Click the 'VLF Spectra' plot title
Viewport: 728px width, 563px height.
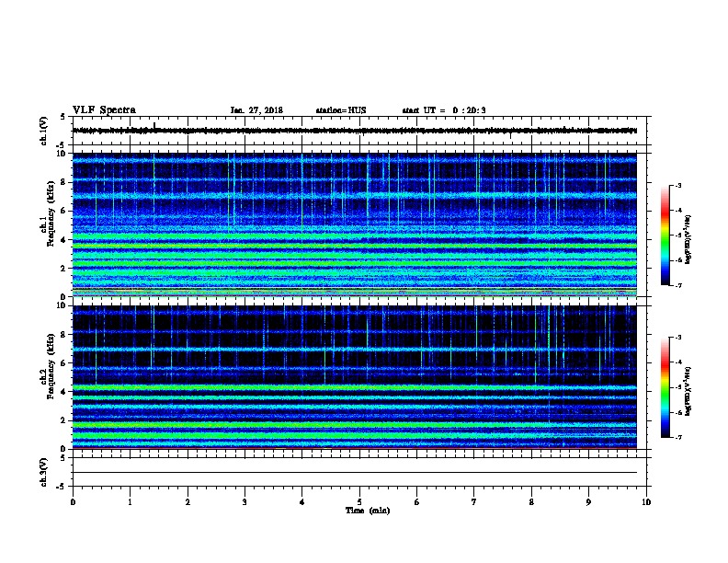[x=104, y=110]
